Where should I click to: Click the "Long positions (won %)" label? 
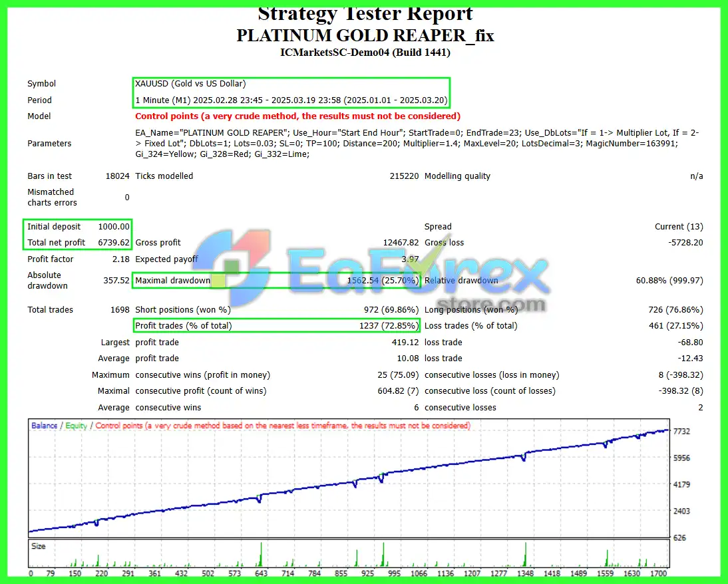pyautogui.click(x=470, y=310)
